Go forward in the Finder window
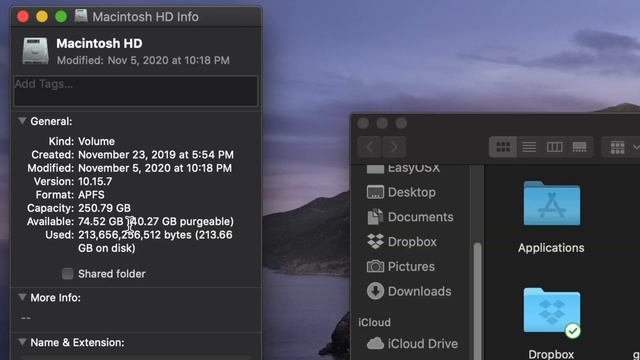The height and width of the screenshot is (360, 640). click(394, 147)
